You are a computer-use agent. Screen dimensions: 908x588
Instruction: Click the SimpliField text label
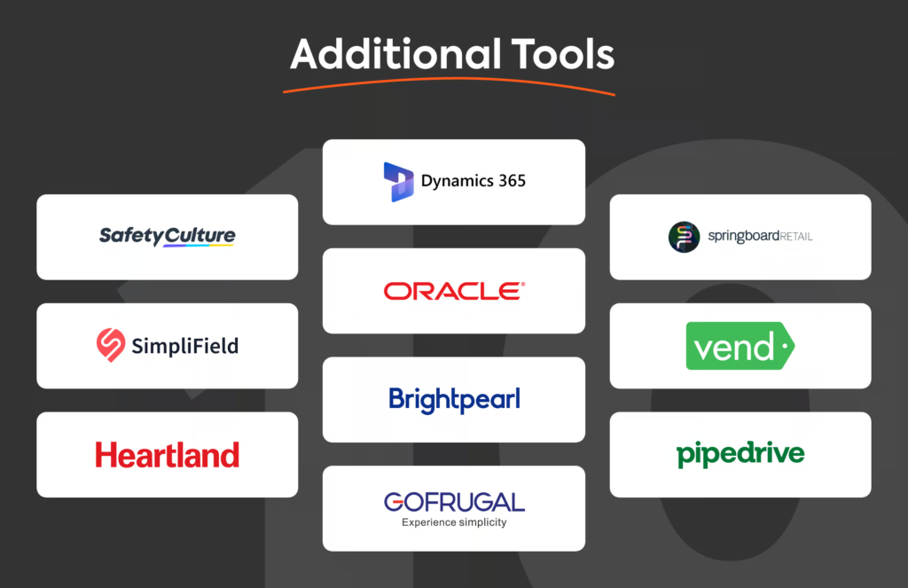tap(184, 346)
